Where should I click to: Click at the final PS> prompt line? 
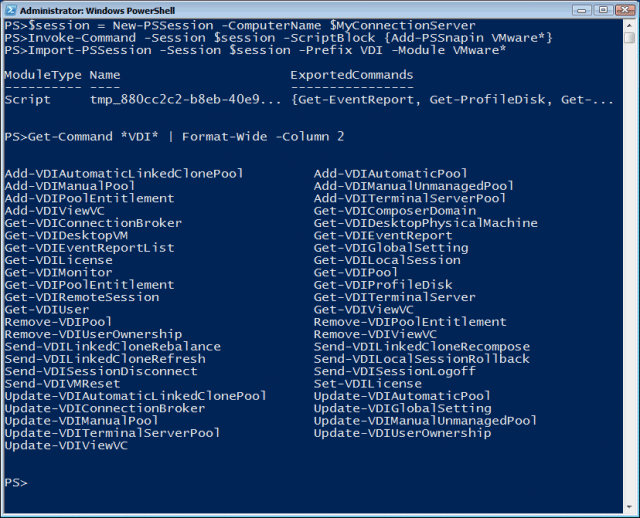pos(16,483)
